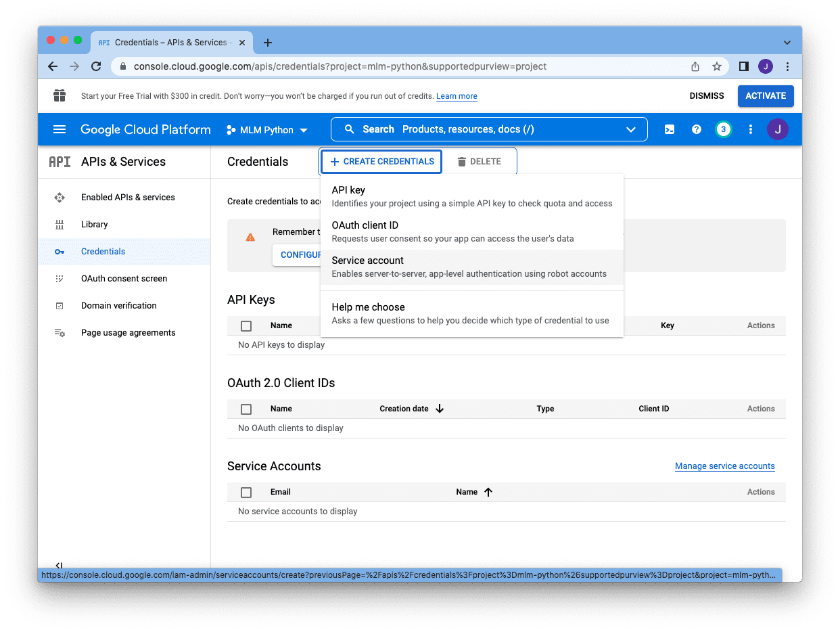
Task: Click the warning triangle icon
Action: 250,237
